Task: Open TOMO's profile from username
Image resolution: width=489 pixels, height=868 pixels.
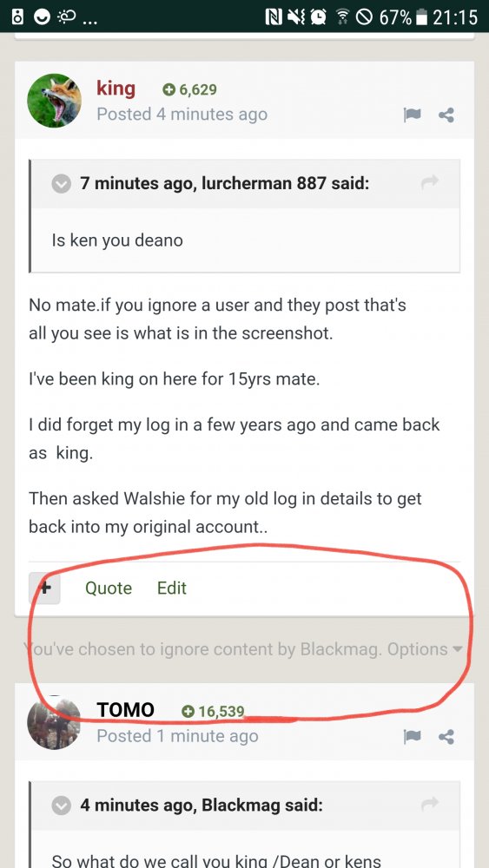Action: pyautogui.click(x=125, y=710)
